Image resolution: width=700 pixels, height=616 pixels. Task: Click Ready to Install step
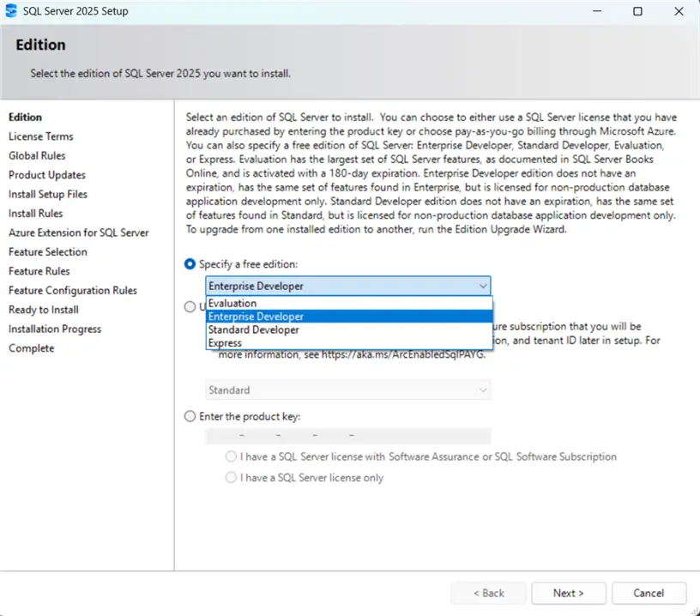[x=44, y=310]
